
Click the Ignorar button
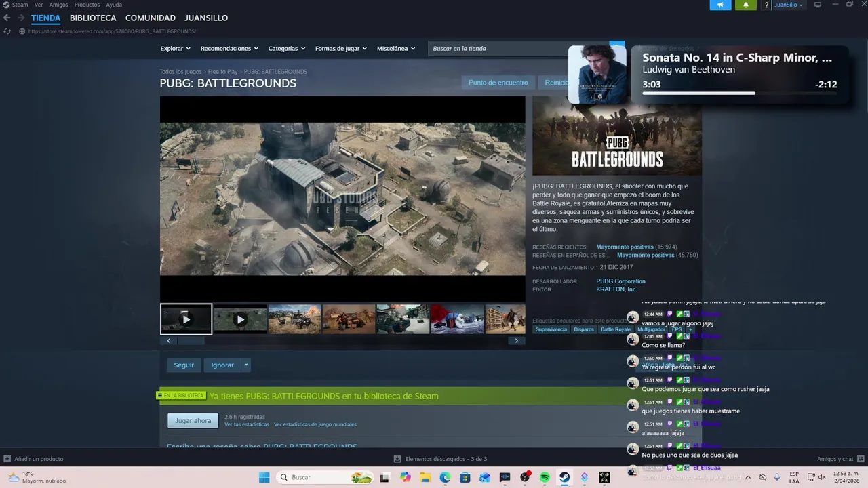click(x=222, y=365)
